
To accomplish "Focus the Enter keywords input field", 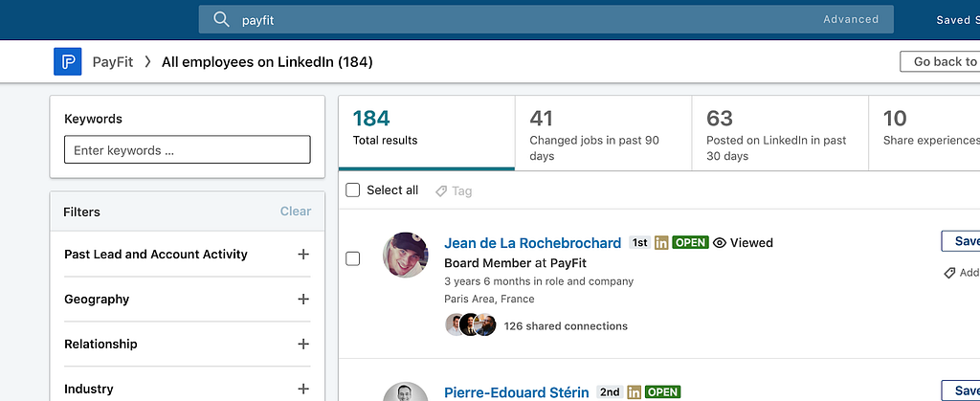I will [188, 150].
